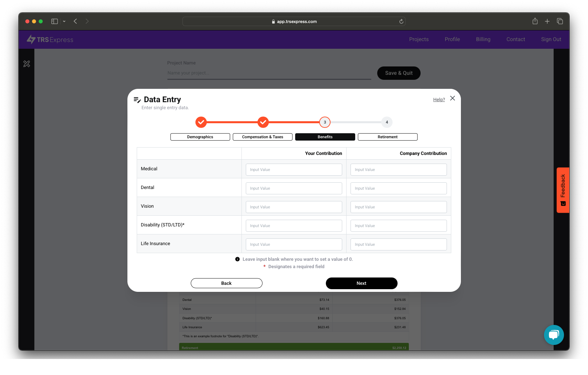This screenshot has width=588, height=375.
Task: Click Save & Quit button
Action: coord(399,73)
